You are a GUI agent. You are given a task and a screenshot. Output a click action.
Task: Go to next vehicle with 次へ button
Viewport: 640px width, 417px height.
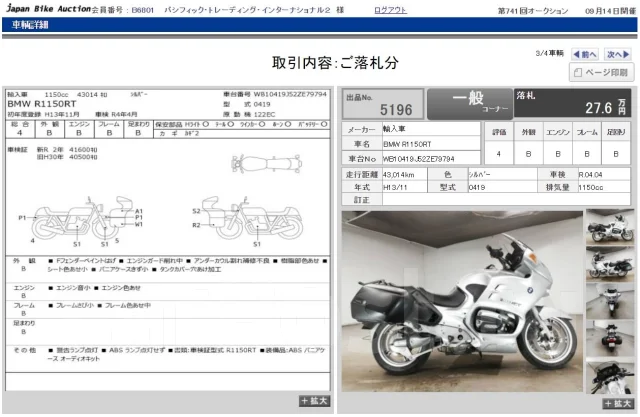point(618,54)
